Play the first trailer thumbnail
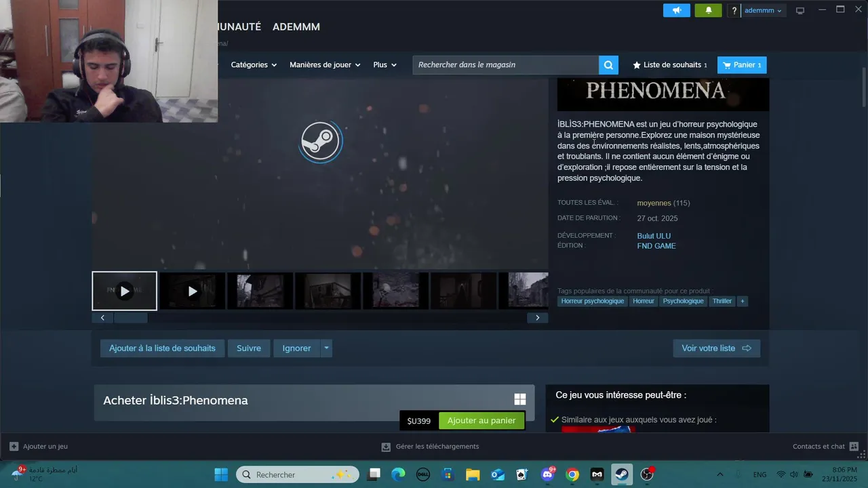Screen dimensions: 868x488 (125, 291)
